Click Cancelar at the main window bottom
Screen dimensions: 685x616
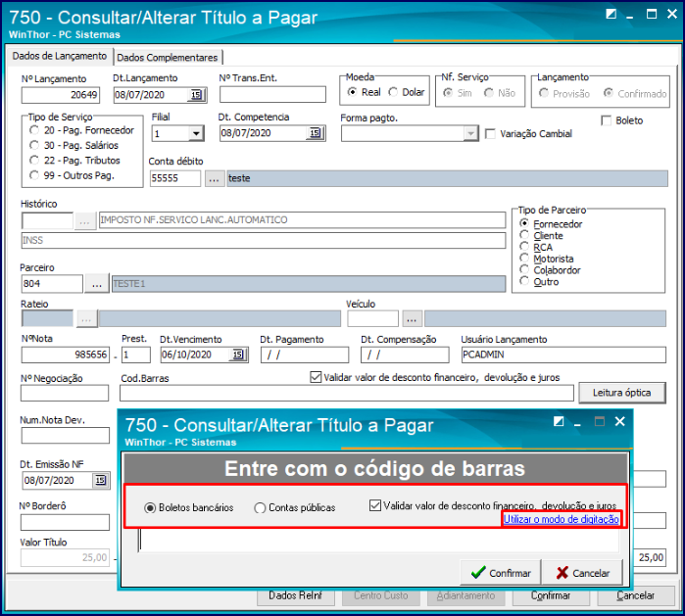(x=636, y=595)
